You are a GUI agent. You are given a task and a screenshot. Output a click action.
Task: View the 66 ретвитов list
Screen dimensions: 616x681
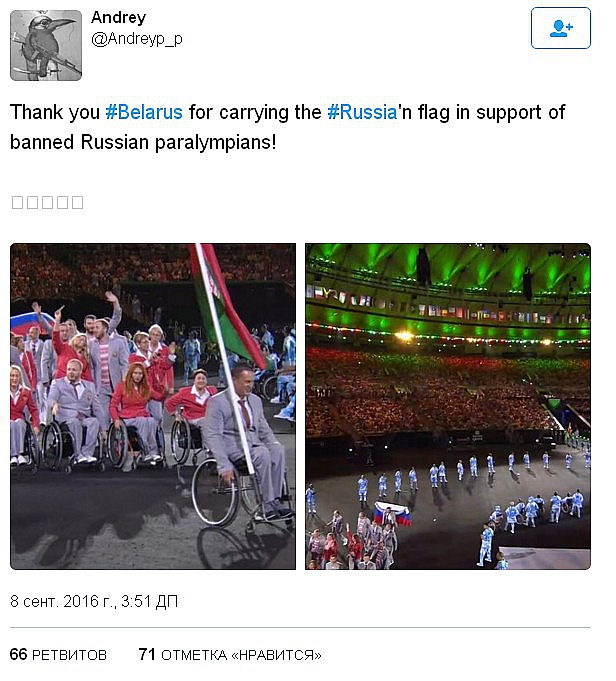coord(58,655)
